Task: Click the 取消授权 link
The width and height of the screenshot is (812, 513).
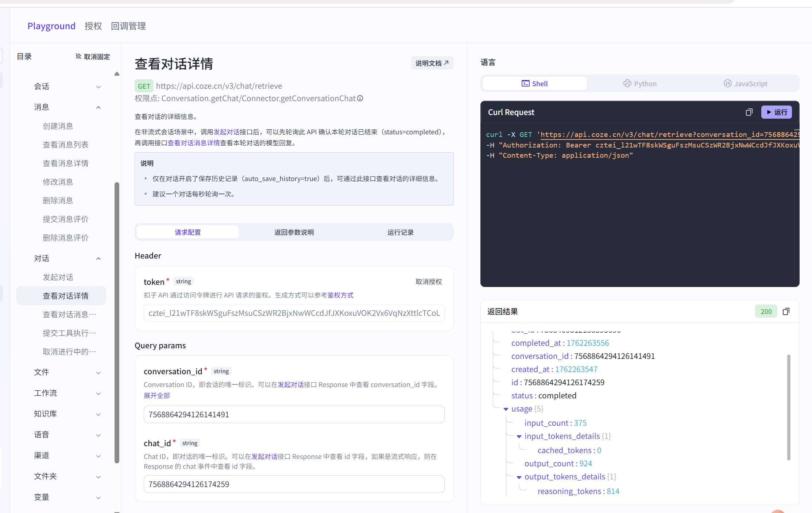Action: 428,282
